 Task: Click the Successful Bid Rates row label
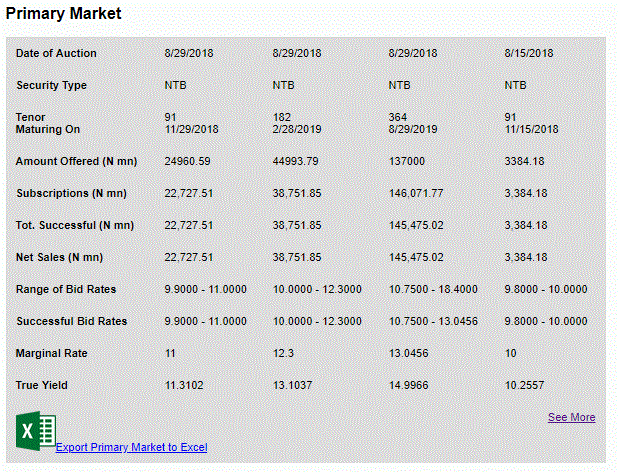[71, 321]
